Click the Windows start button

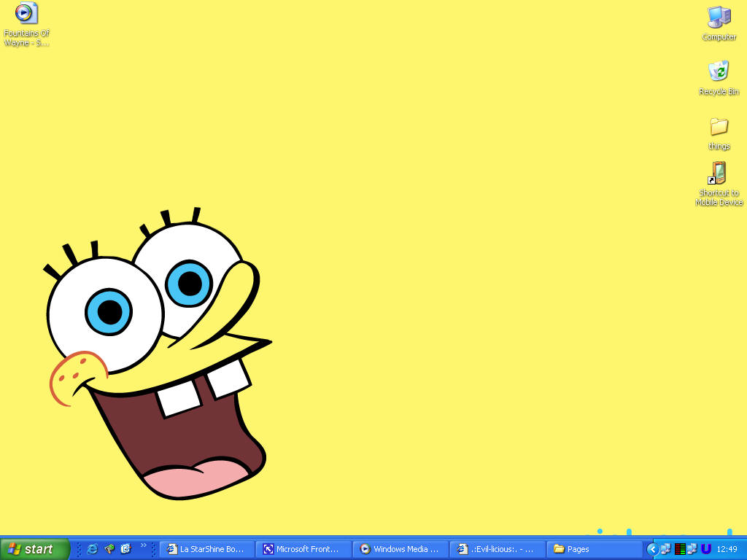(34, 549)
